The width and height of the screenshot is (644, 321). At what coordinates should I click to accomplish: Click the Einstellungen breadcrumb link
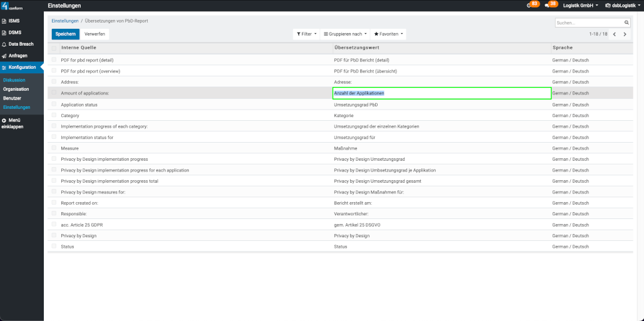65,21
